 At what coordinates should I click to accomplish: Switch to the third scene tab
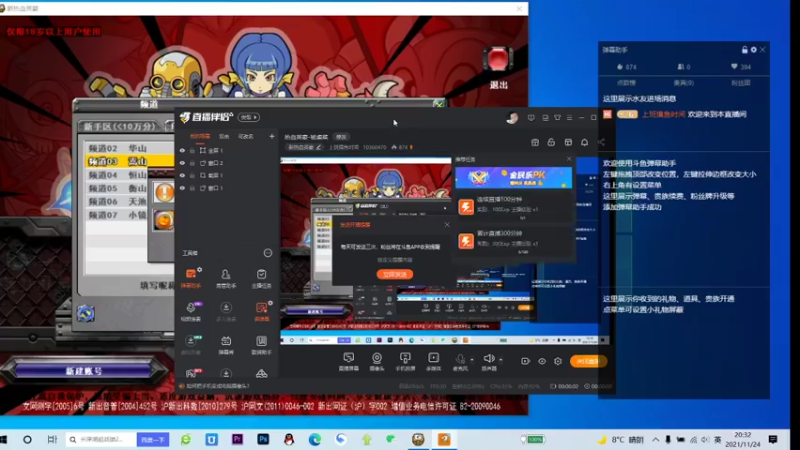[x=246, y=136]
